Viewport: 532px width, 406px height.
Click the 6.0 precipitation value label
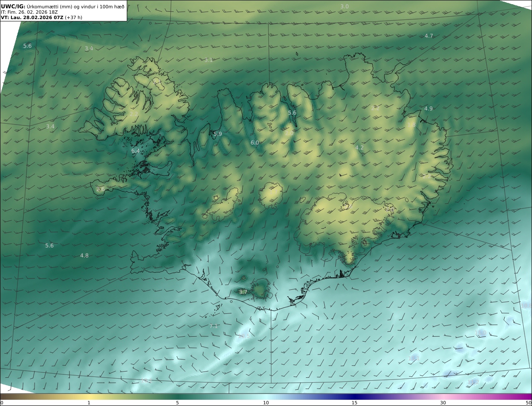tap(254, 143)
